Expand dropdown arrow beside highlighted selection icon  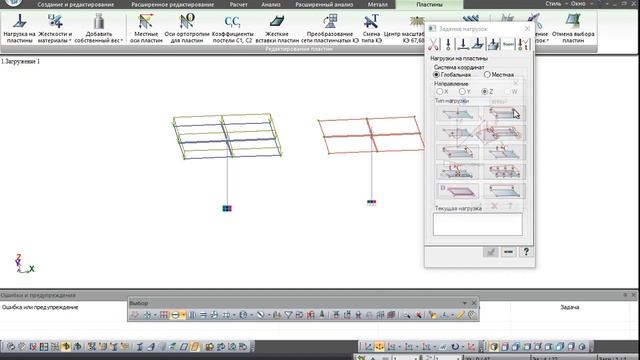coord(183,315)
